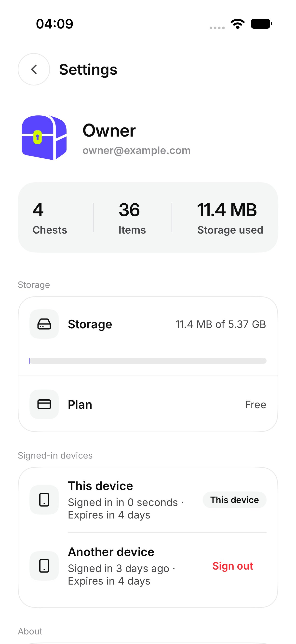The height and width of the screenshot is (644, 296).
Task: Tap the phone icon for This device
Action: (44, 500)
